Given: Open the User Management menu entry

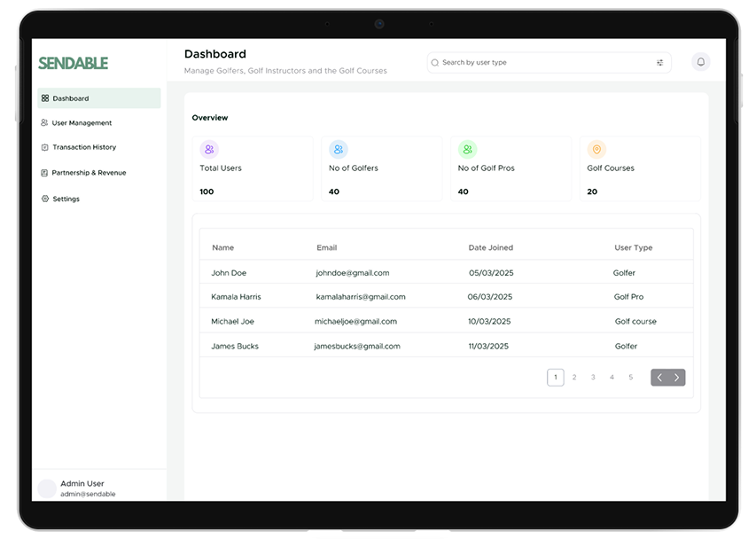Looking at the screenshot, I should [83, 122].
